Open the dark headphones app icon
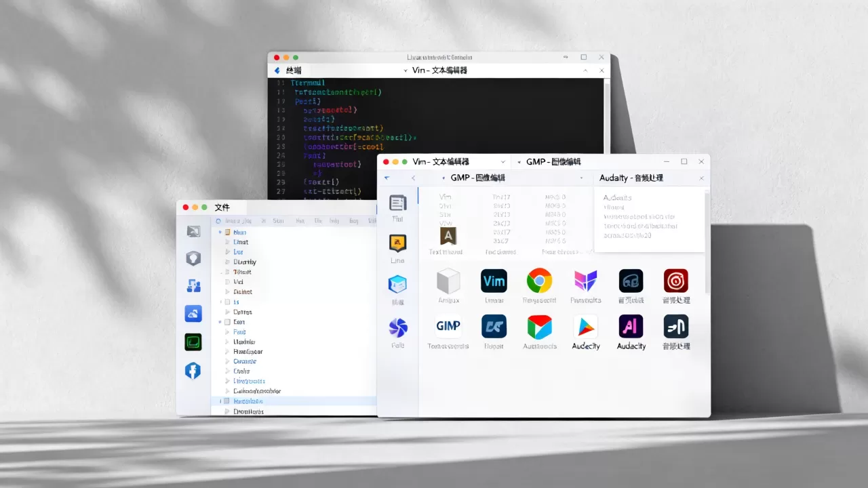Image resolution: width=868 pixels, height=488 pixels. tap(631, 281)
